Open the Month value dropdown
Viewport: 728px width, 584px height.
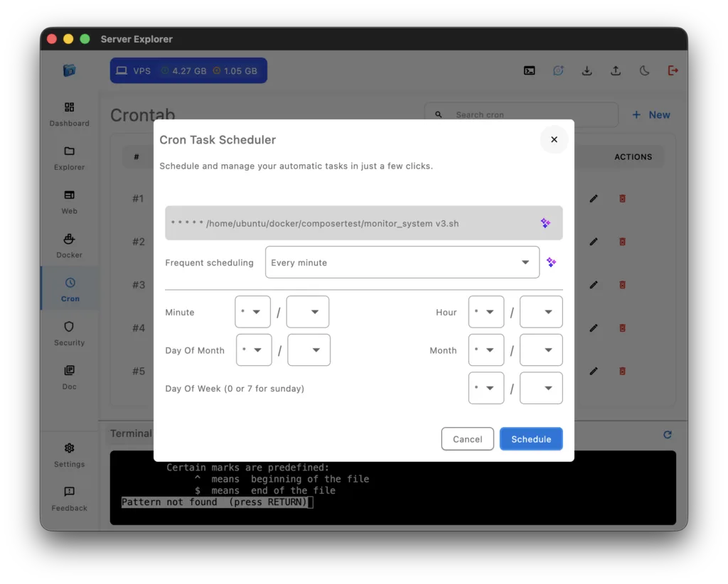(486, 350)
